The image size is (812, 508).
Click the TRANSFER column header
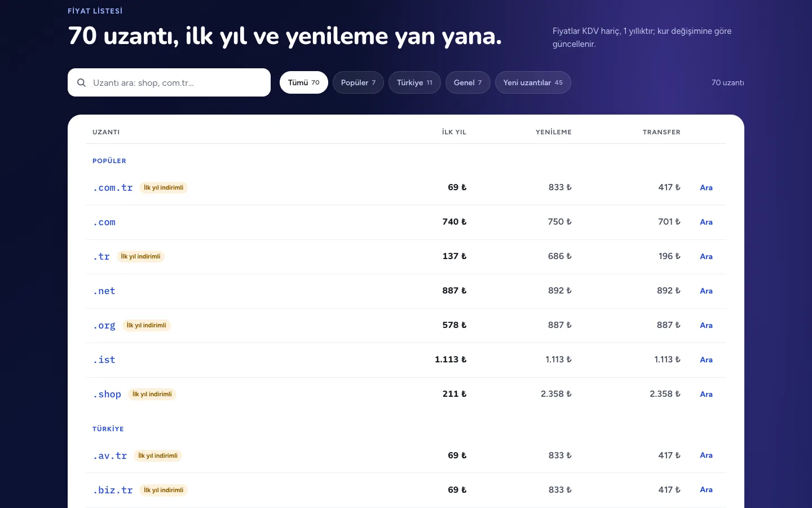[x=661, y=132]
